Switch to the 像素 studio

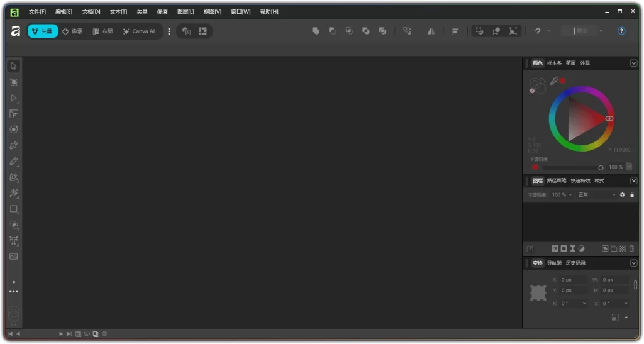click(x=73, y=31)
